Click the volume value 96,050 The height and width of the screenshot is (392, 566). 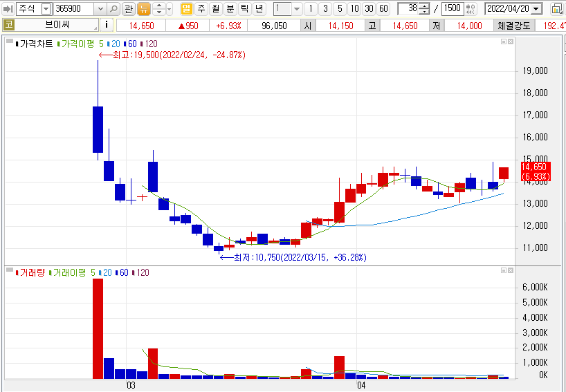[274, 26]
